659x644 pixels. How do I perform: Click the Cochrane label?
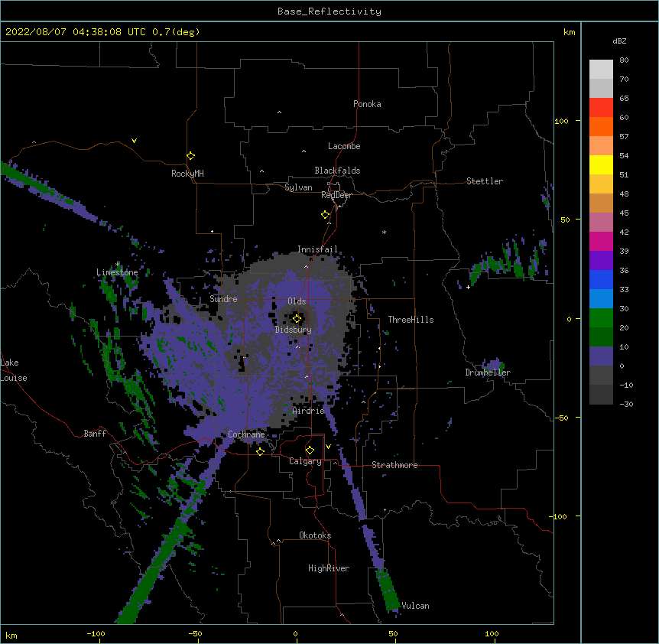246,434
